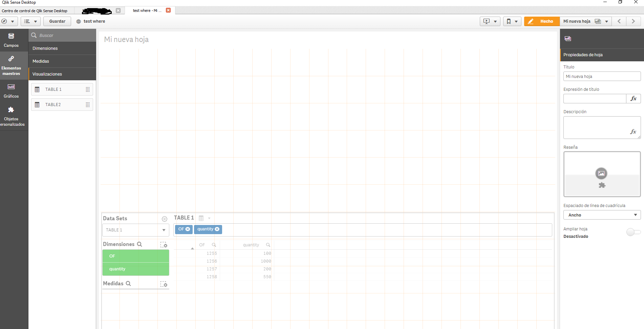The height and width of the screenshot is (329, 644).
Task: Search Dimensiones in the data set panel
Action: [x=139, y=244]
